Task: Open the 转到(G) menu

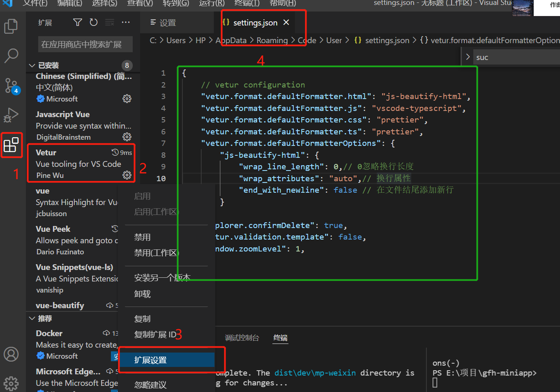Action: coord(176,3)
